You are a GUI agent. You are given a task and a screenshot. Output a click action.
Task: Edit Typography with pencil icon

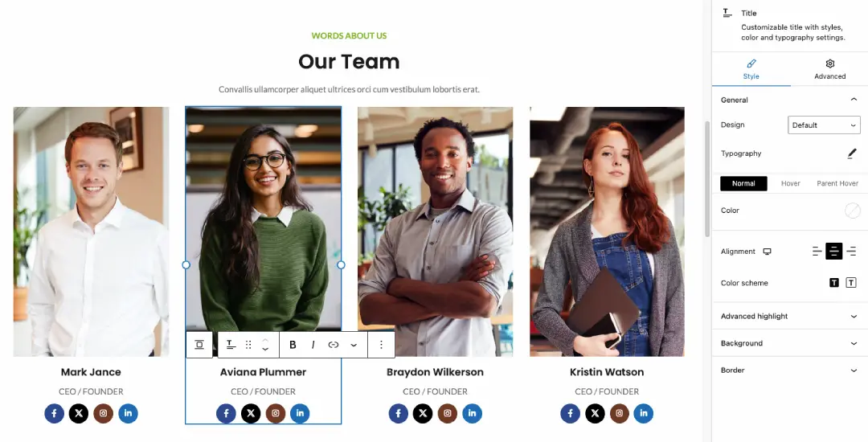pyautogui.click(x=852, y=153)
